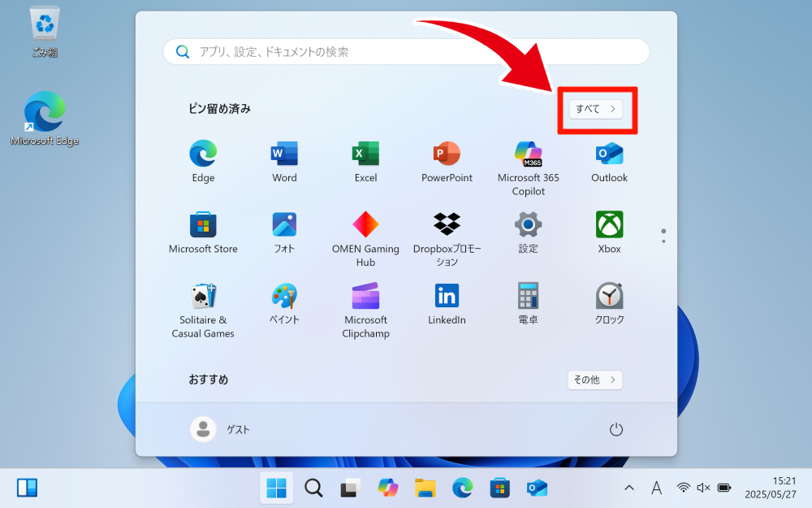Viewport: 812px width, 508px height.
Task: Open the ゲスト user account menu
Action: click(x=221, y=429)
